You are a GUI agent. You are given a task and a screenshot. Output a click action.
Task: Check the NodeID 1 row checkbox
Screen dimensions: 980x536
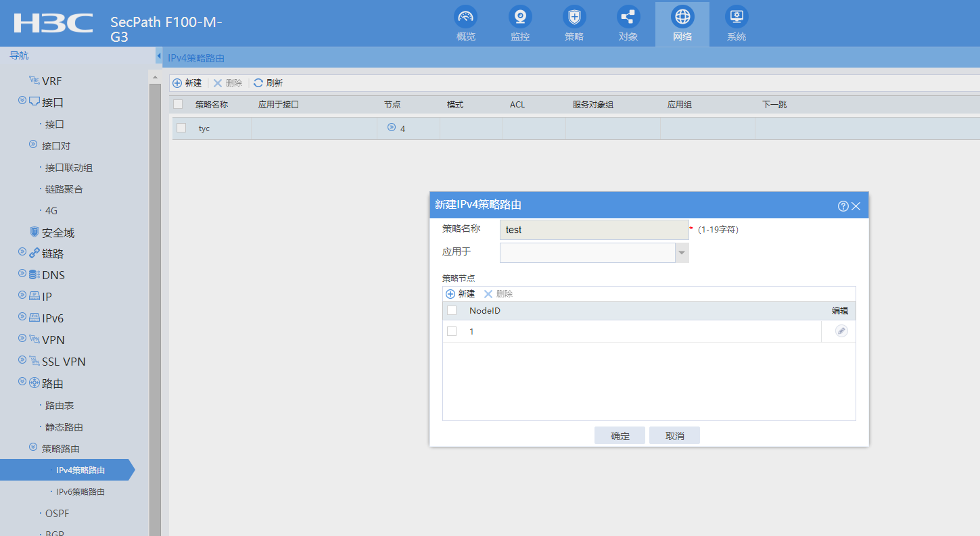[452, 331]
